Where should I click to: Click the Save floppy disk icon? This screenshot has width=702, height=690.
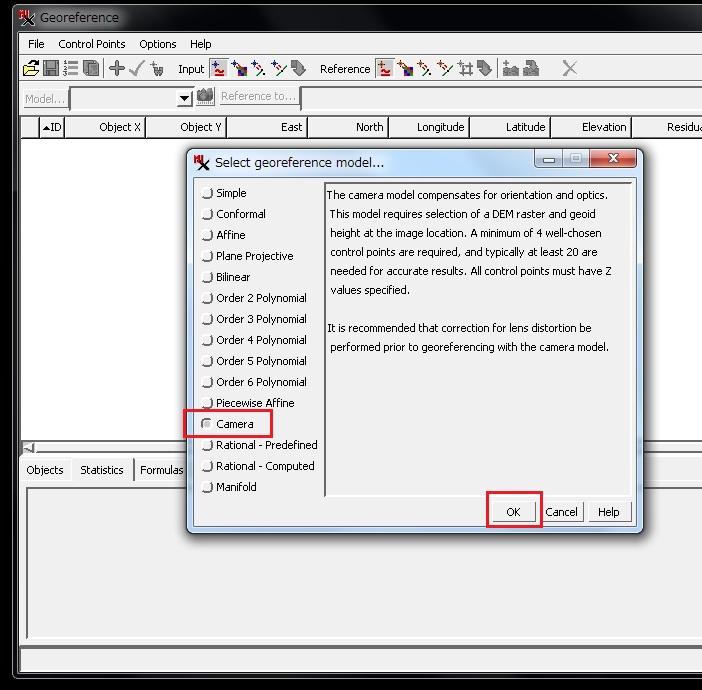tap(51, 69)
